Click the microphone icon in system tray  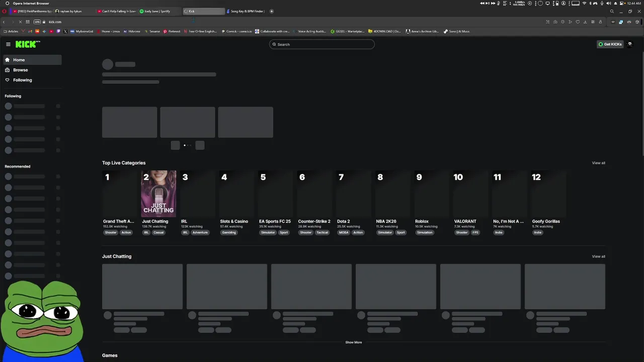point(602,3)
